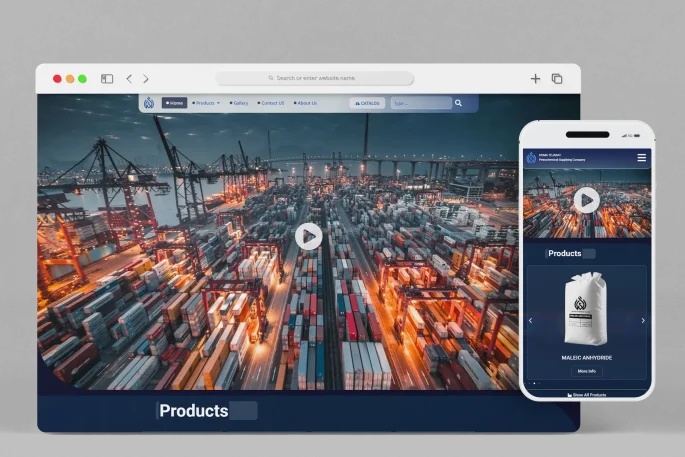685x457 pixels.
Task: Go back using the browser back arrow
Action: 129,79
